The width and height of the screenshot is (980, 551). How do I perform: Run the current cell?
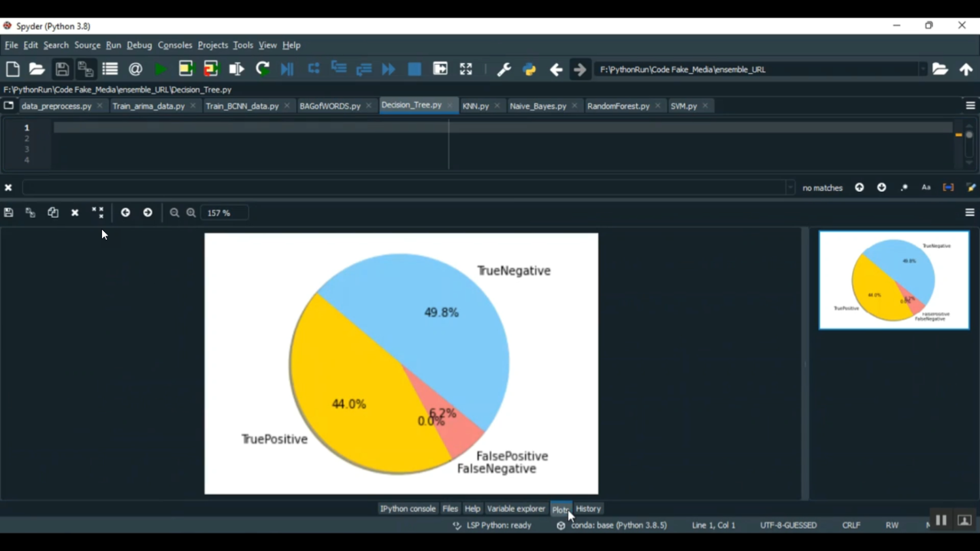[186, 69]
